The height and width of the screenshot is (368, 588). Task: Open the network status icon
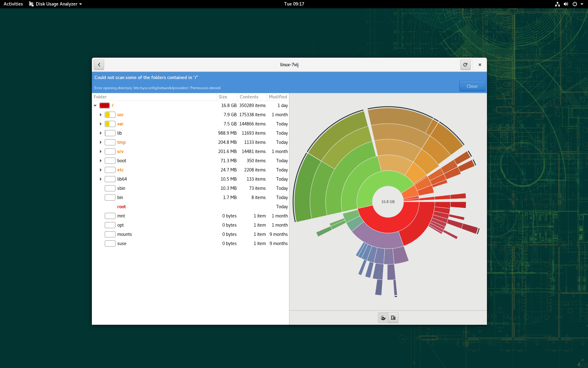coord(557,4)
